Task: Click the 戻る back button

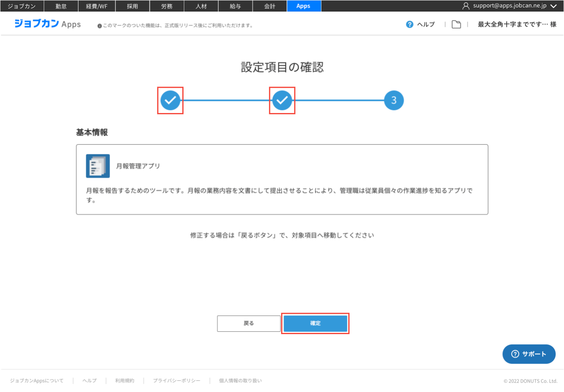Action: pyautogui.click(x=249, y=323)
